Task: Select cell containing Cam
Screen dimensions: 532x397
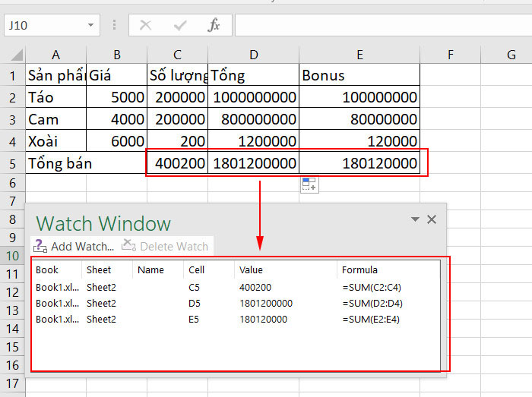Action: (56, 119)
